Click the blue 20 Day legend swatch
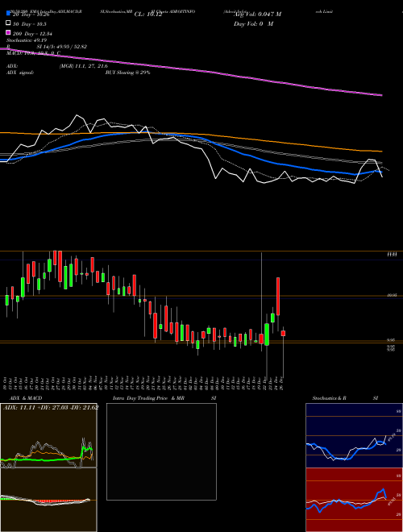 point(9,14)
